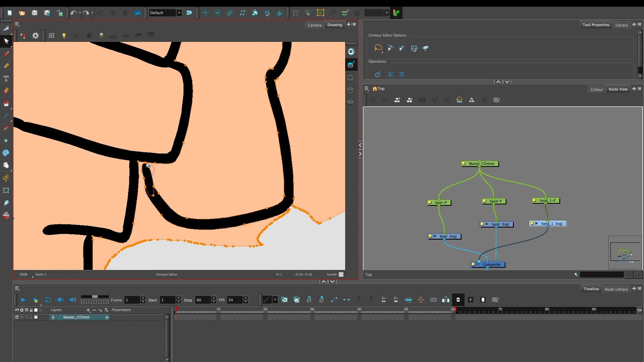
Task: Open the Library tab
Action: pos(621,25)
